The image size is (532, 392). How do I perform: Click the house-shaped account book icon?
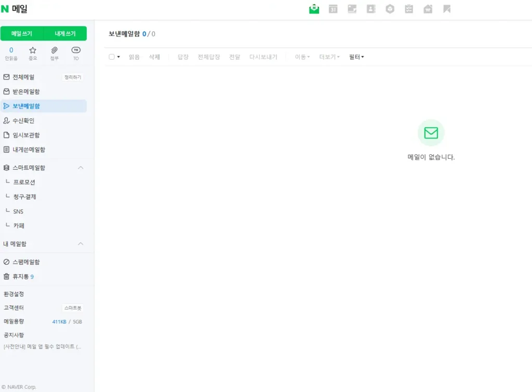(x=428, y=9)
